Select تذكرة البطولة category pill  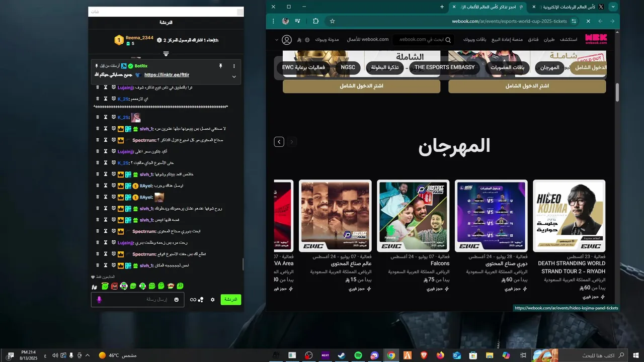385,67
